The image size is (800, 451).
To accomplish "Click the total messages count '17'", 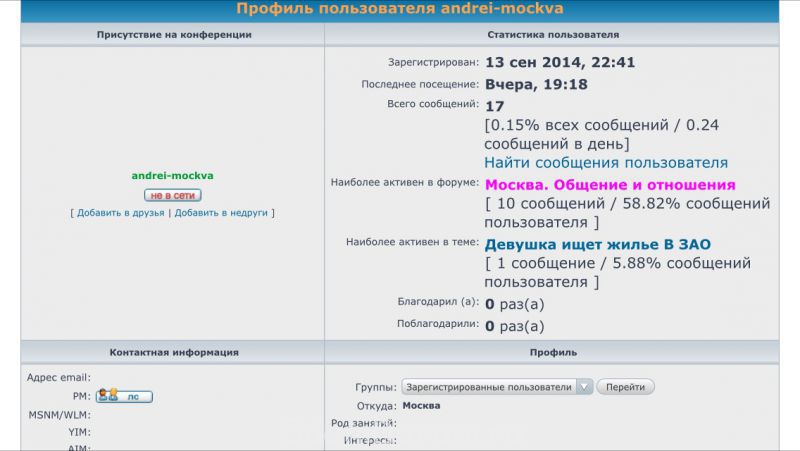I will pyautogui.click(x=494, y=106).
